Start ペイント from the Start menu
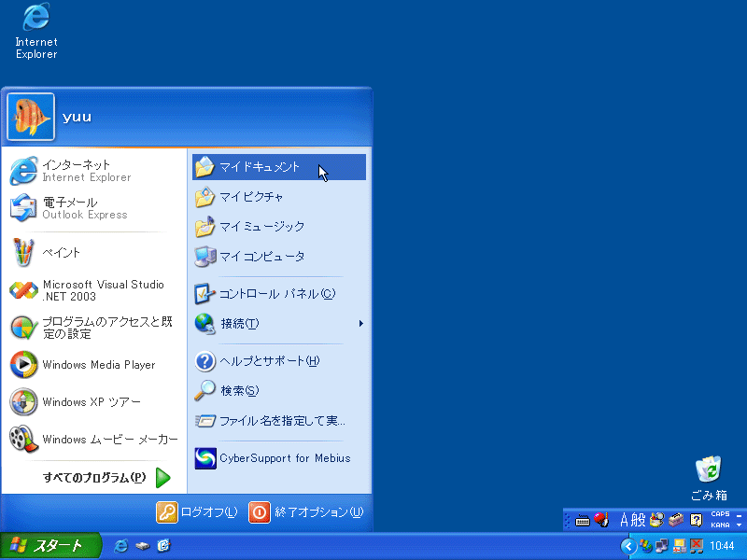Screen dimensions: 747x560 tap(93, 252)
